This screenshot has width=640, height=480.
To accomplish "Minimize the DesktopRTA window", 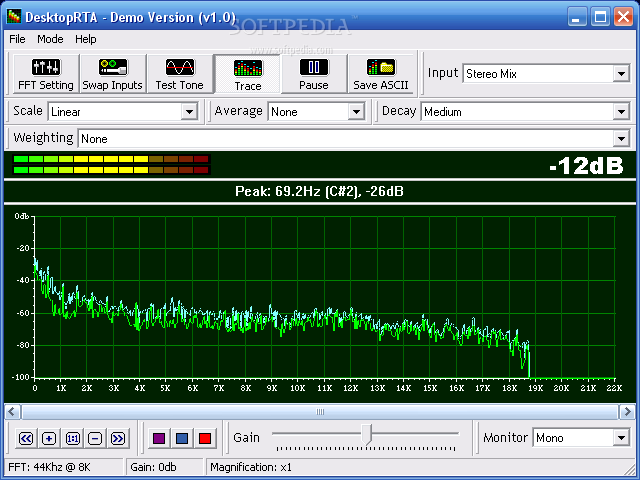I will pos(577,17).
